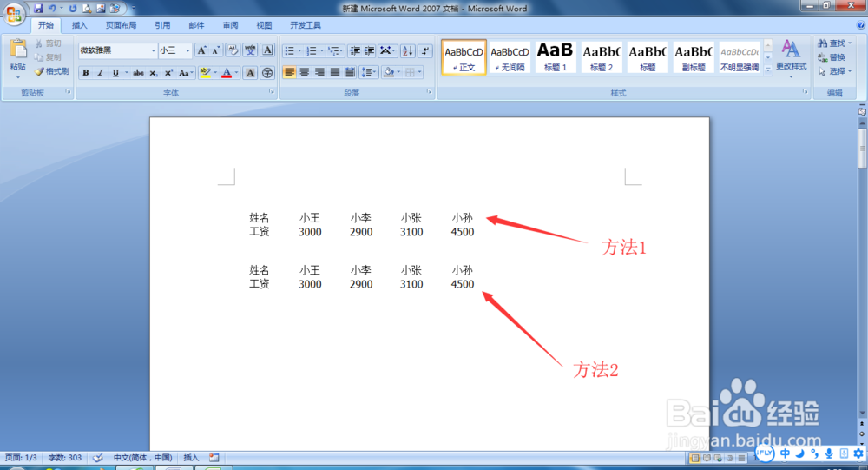Toggle justify alignment

click(334, 72)
